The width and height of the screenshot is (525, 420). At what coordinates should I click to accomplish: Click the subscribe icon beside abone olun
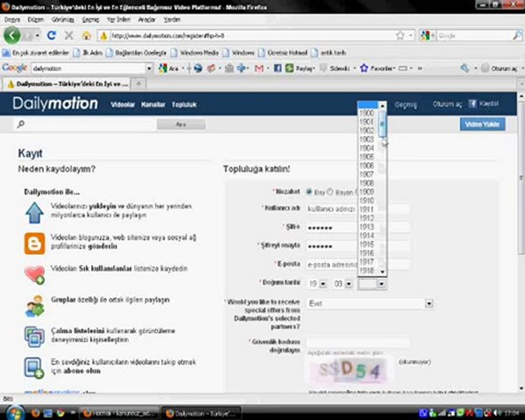34,367
